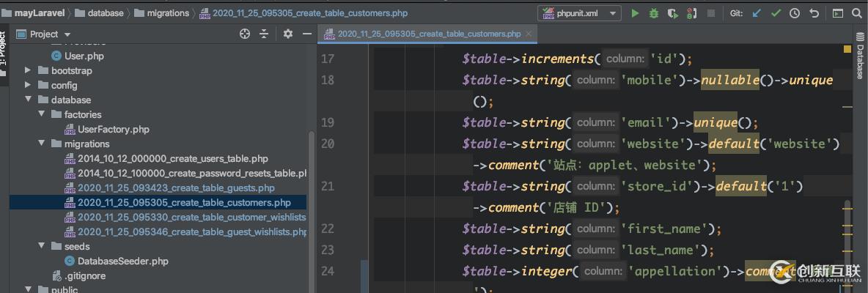The width and height of the screenshot is (868, 293).
Task: Open Project panel settings gear
Action: pos(288,34)
